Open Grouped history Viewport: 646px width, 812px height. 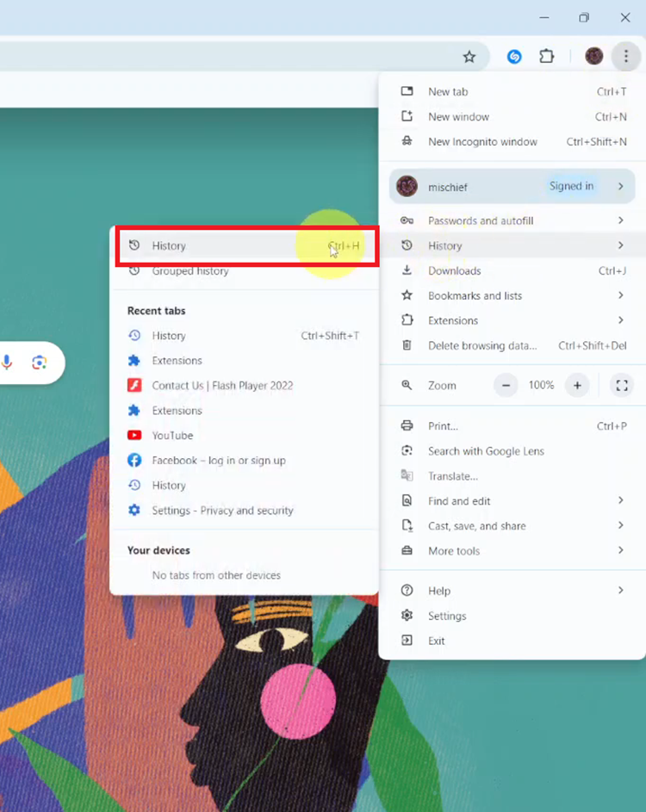(244, 271)
